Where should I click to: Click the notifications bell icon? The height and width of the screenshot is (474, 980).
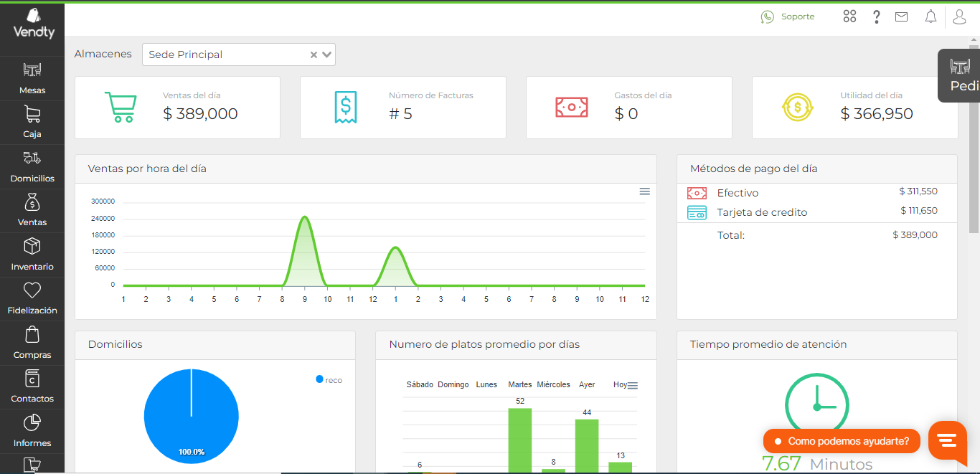click(x=930, y=16)
